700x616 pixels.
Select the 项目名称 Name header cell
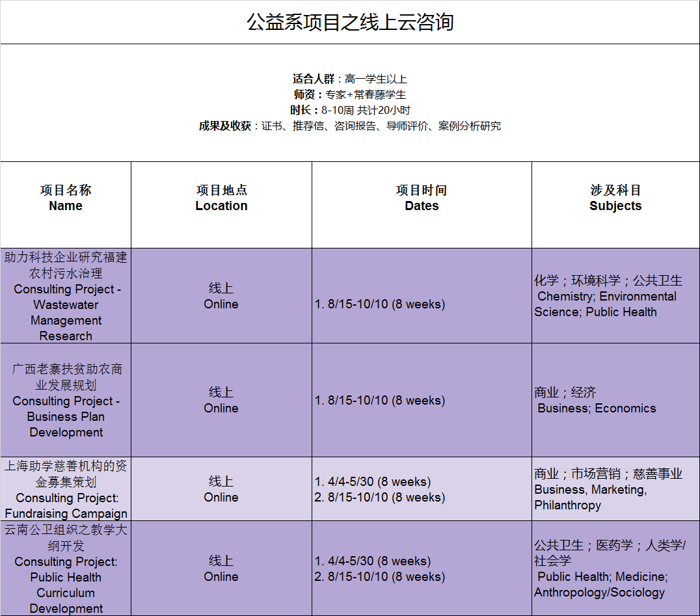point(66,198)
